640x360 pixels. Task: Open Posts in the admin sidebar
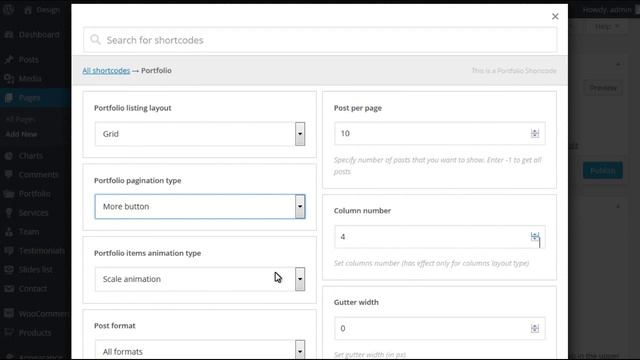[x=29, y=60]
